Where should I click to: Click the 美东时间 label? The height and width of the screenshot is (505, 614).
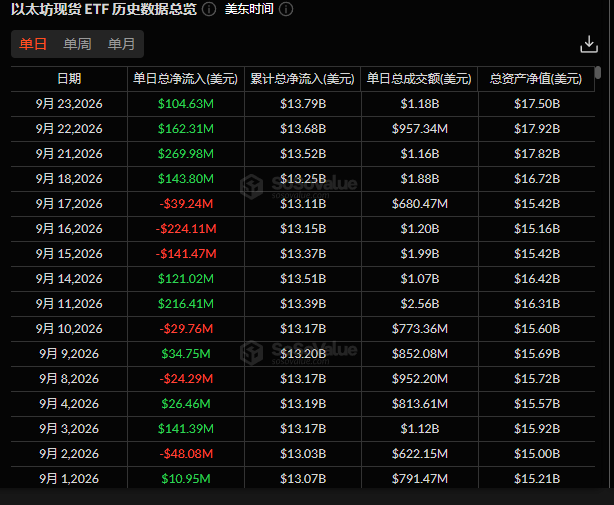click(x=249, y=9)
